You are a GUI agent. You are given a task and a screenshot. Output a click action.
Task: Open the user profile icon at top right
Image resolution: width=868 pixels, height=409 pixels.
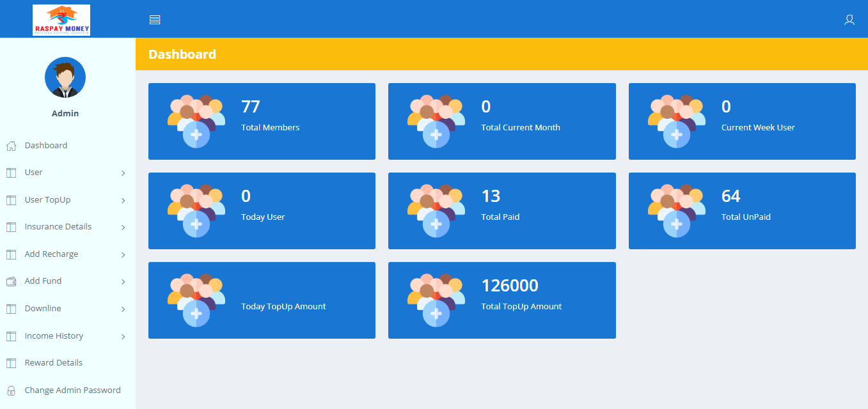pyautogui.click(x=849, y=20)
